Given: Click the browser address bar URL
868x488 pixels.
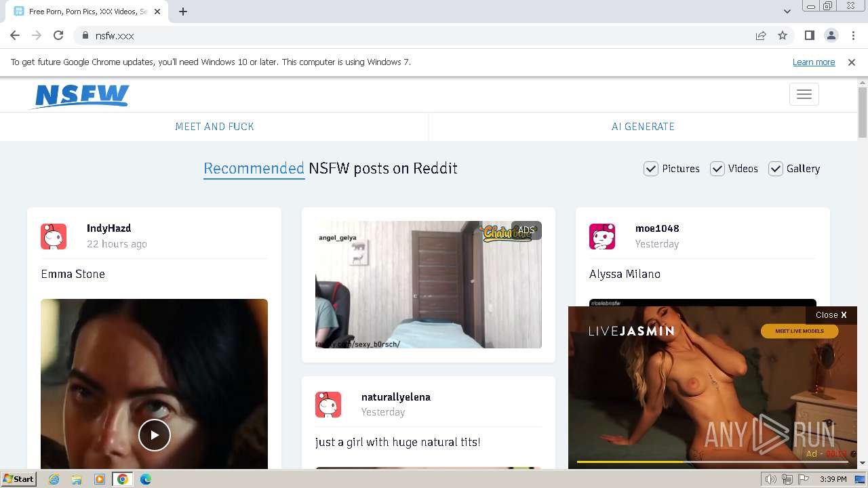Looking at the screenshot, I should point(115,35).
